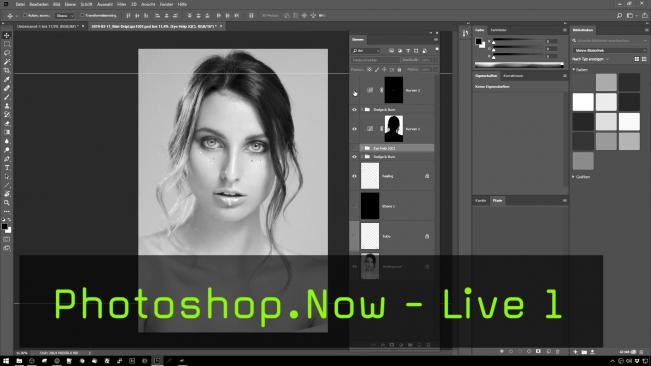The image size is (651, 366).
Task: Select the Zoom tool
Action: point(7,203)
